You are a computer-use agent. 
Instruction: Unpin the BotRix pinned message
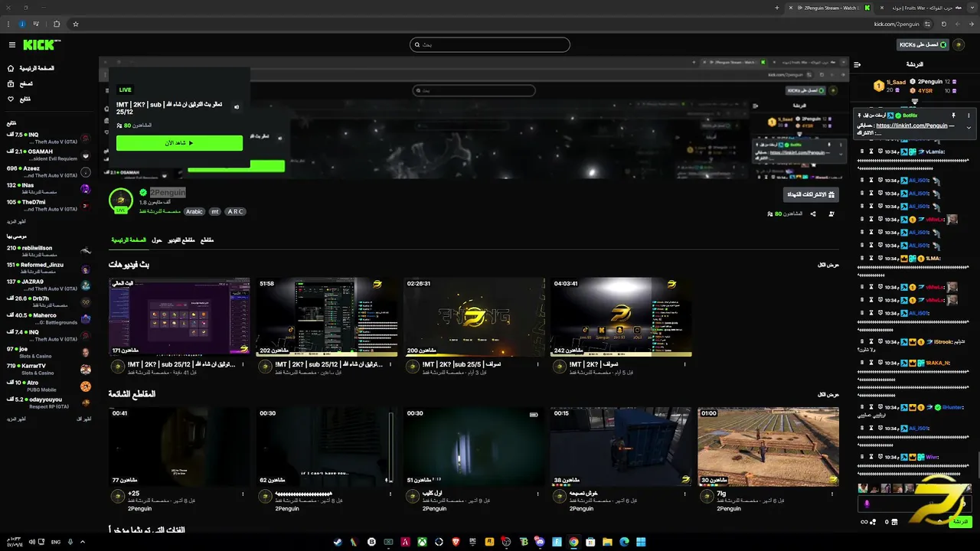(954, 116)
